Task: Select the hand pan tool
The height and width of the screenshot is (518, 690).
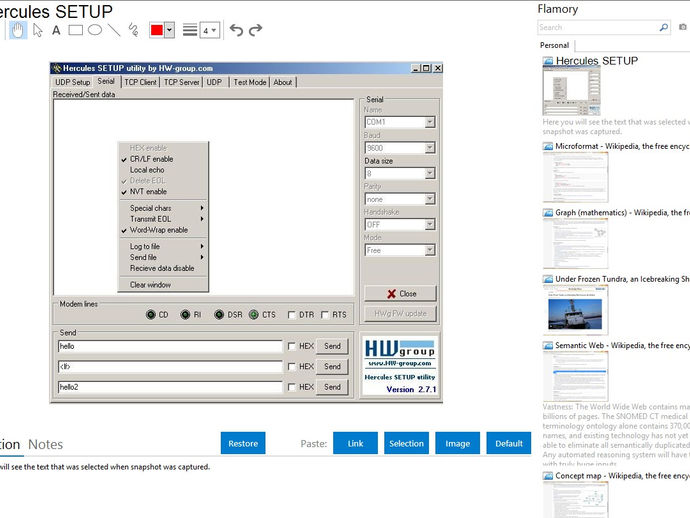Action: (18, 30)
